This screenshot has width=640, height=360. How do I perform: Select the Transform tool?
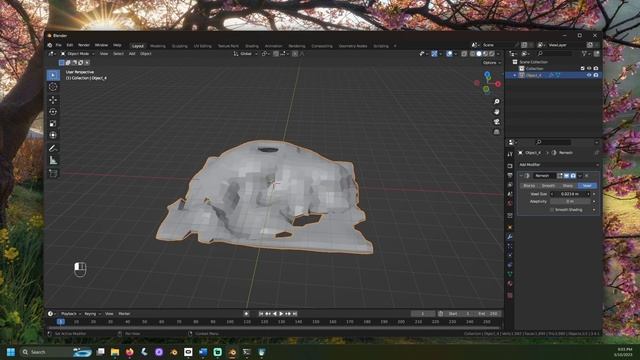point(53,135)
